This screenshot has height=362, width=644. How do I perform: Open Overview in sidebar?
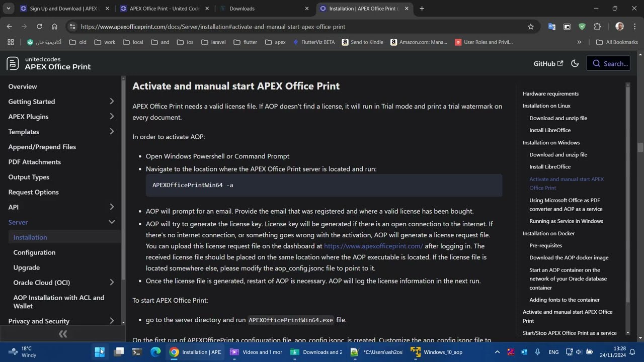(23, 86)
